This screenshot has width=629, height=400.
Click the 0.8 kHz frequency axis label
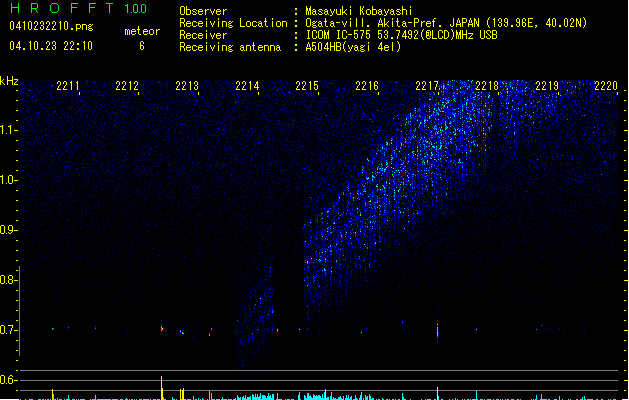tap(8, 280)
